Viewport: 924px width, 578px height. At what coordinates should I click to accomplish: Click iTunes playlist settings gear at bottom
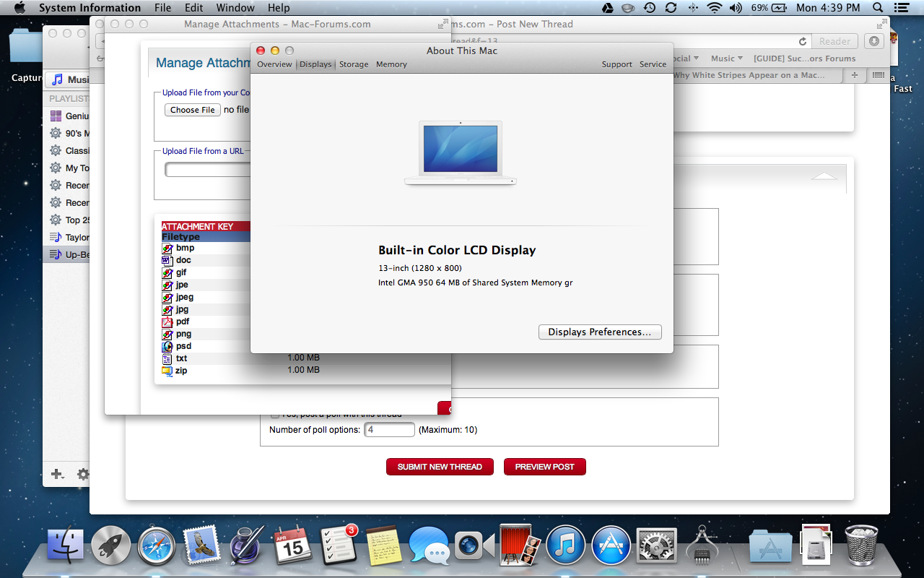(84, 474)
